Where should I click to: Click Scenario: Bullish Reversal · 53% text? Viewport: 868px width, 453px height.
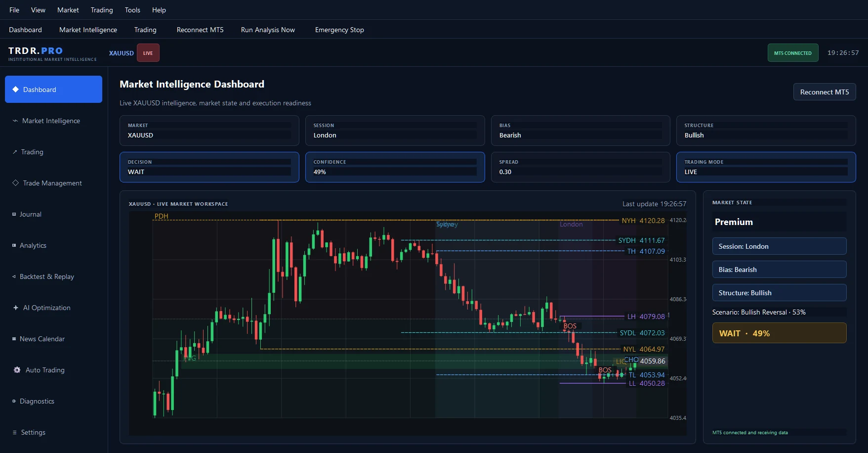(x=759, y=312)
